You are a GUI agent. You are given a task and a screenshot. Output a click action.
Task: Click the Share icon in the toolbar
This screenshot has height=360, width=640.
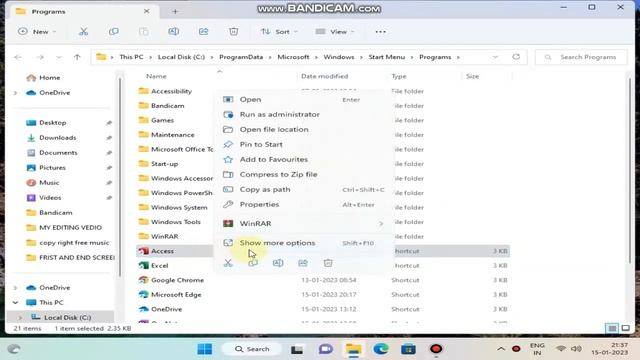[x=203, y=31]
